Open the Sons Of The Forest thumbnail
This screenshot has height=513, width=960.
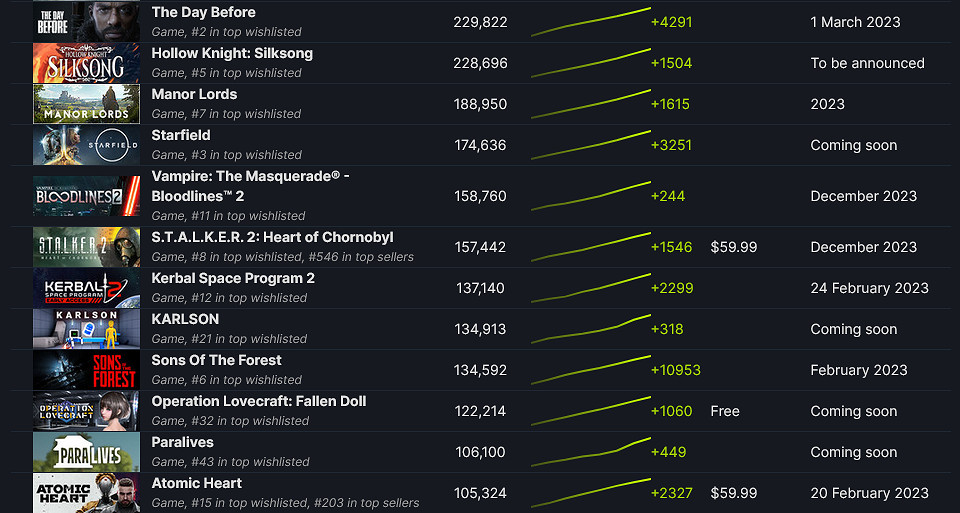tap(86, 370)
